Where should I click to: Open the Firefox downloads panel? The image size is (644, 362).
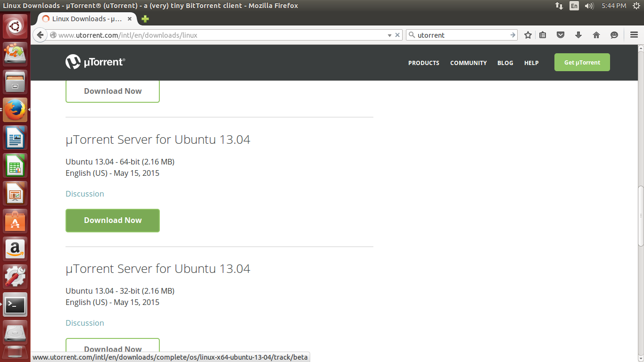[x=578, y=35]
